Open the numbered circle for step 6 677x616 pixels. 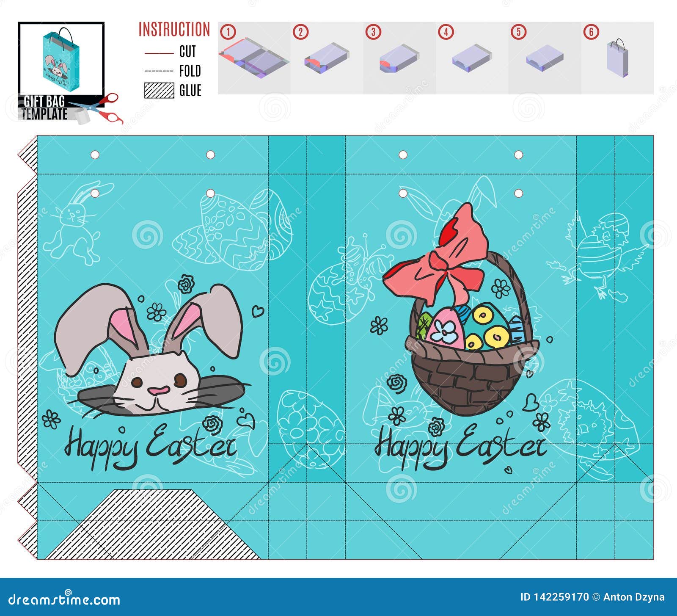tap(592, 30)
